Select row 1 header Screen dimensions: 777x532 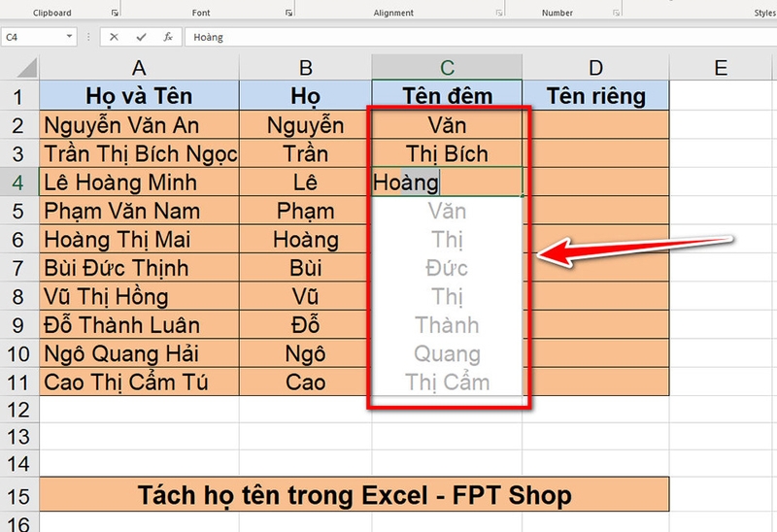click(18, 96)
